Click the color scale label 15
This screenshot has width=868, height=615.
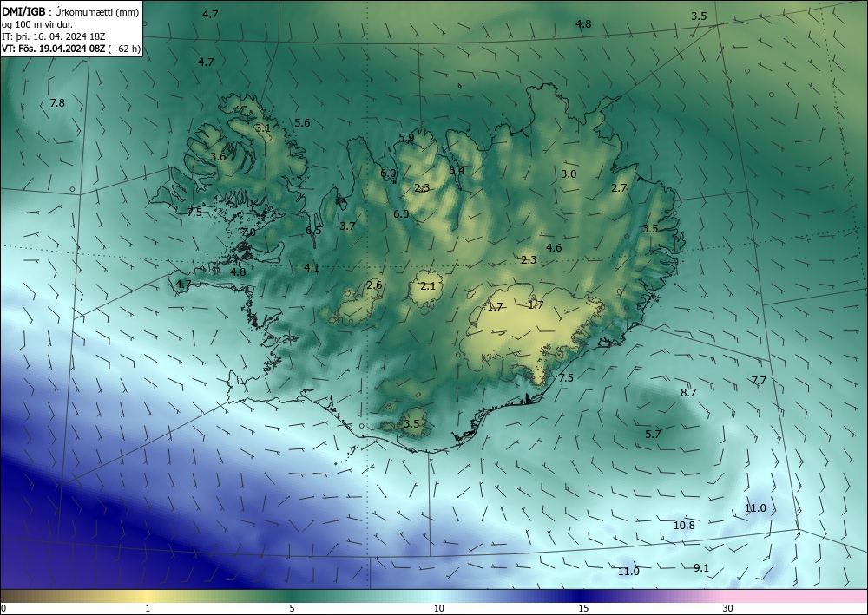click(x=583, y=609)
